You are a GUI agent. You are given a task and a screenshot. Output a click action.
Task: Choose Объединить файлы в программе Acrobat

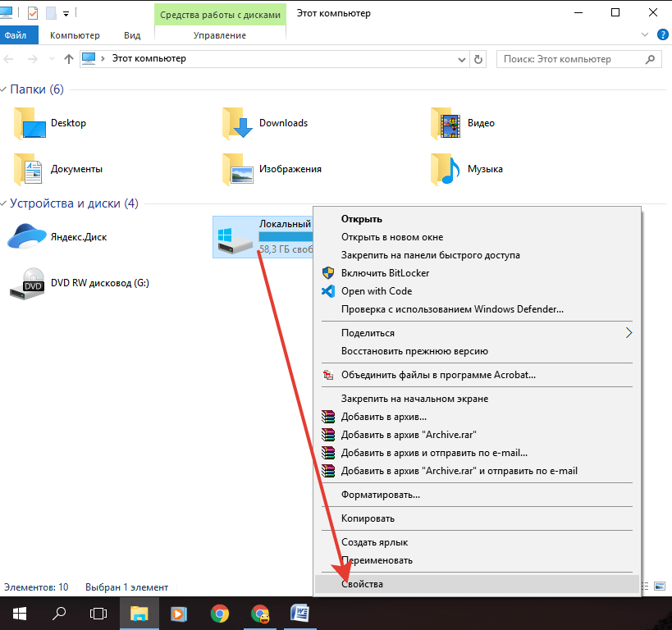point(478,375)
